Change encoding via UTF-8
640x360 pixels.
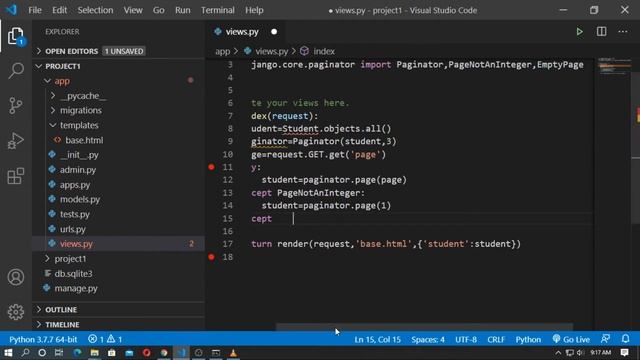(x=466, y=339)
